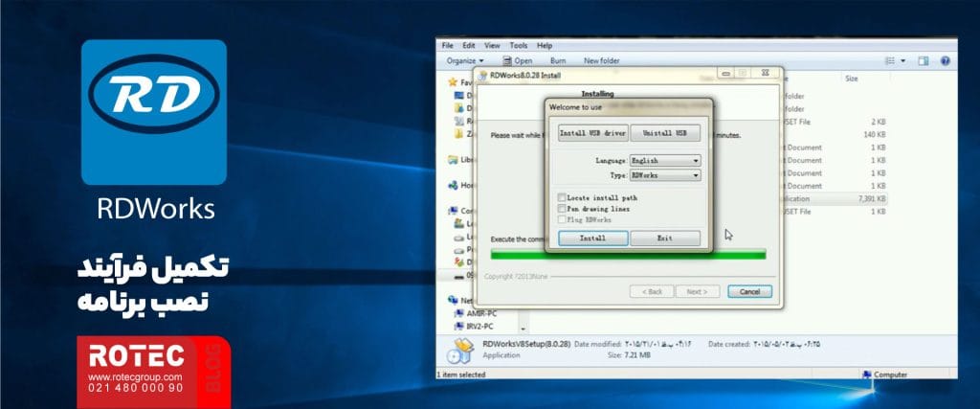Click the Computer icon in status bar
980x409 pixels.
click(x=867, y=375)
